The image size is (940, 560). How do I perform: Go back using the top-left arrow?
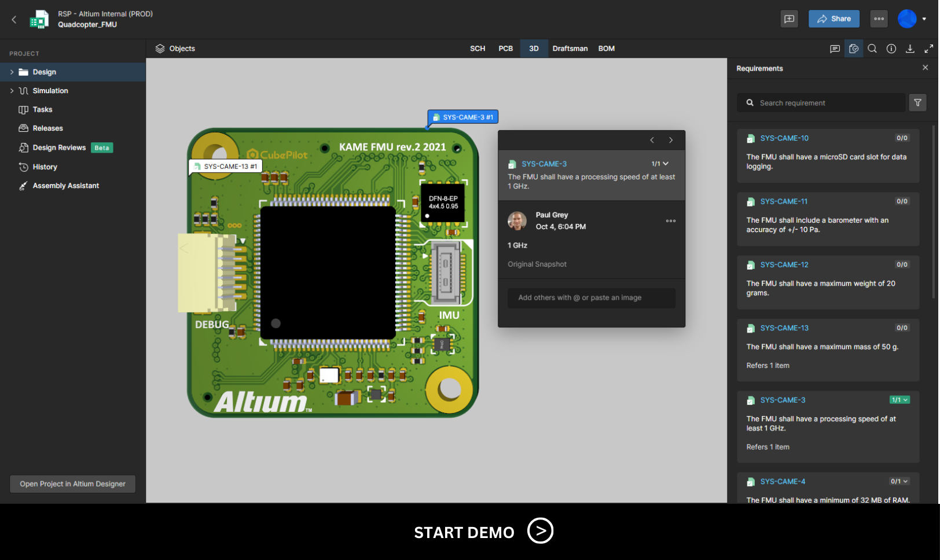14,19
